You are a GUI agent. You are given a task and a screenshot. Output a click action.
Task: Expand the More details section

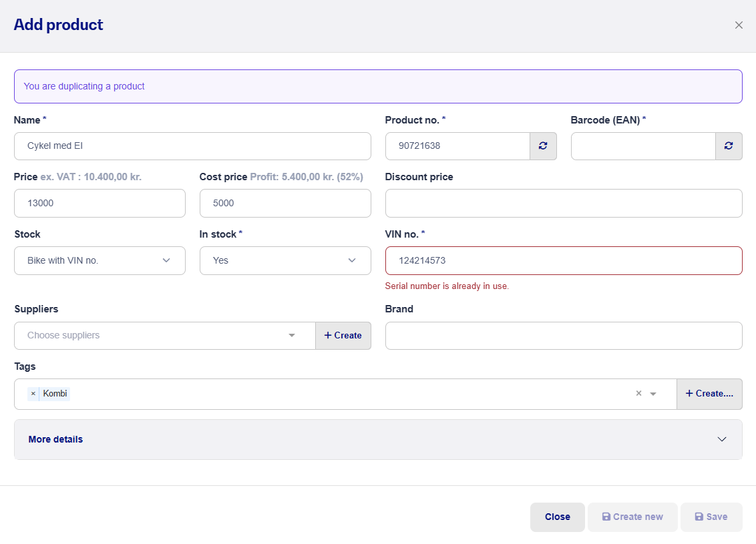(378, 439)
